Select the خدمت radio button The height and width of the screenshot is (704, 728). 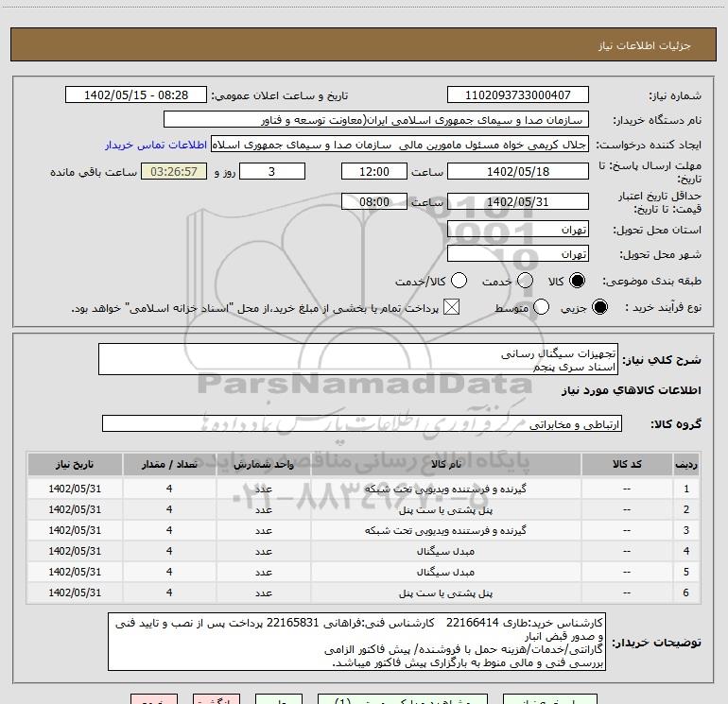[x=525, y=281]
